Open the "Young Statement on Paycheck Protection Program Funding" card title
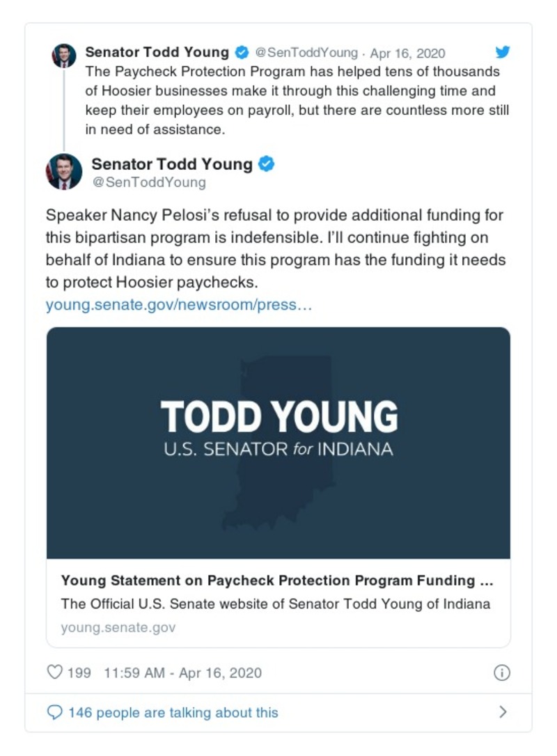This screenshot has width=557, height=756. pyautogui.click(x=277, y=581)
